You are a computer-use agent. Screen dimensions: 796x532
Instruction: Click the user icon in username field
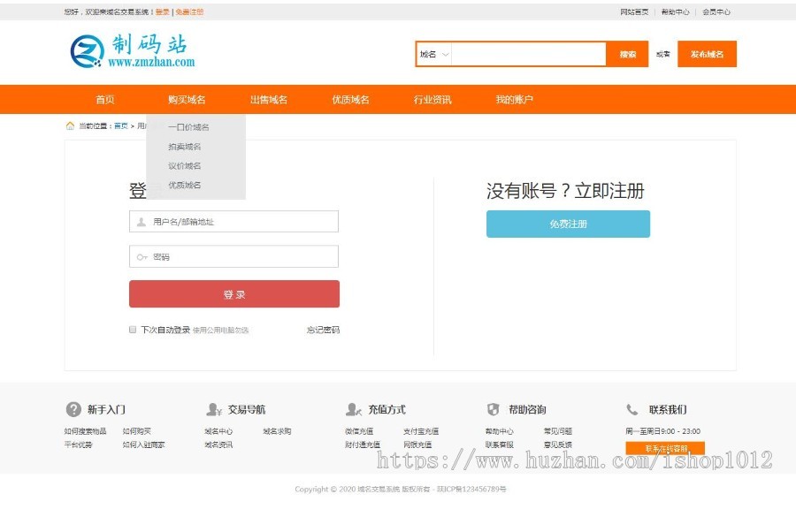141,222
